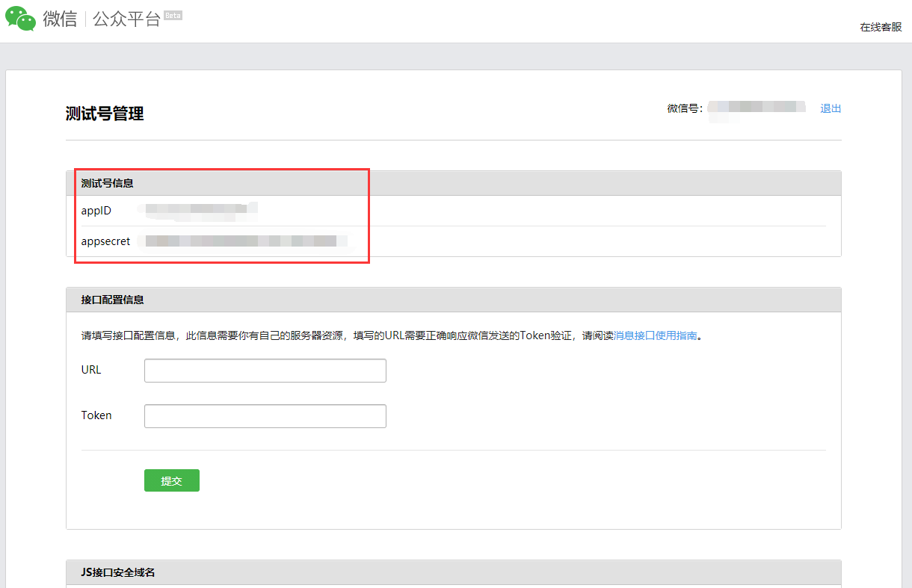Click the WeChat logo icon
Screen dimensions: 912x588
[x=21, y=19]
